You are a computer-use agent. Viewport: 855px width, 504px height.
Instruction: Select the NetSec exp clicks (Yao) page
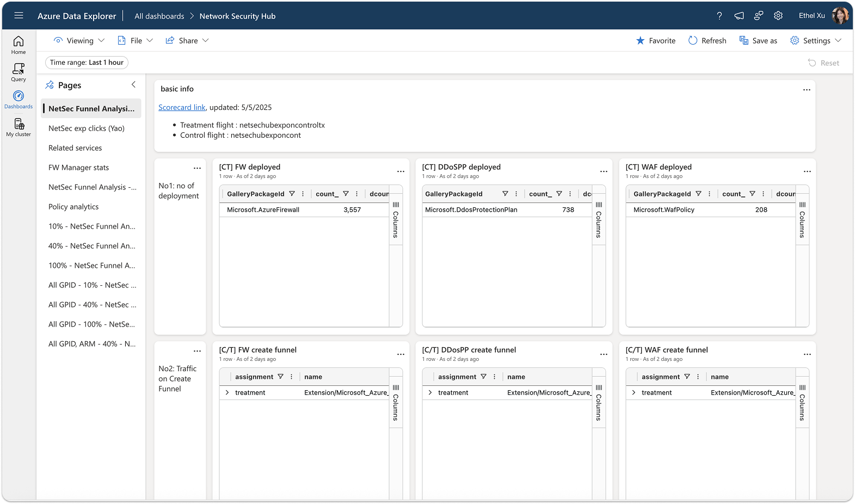[x=91, y=128]
